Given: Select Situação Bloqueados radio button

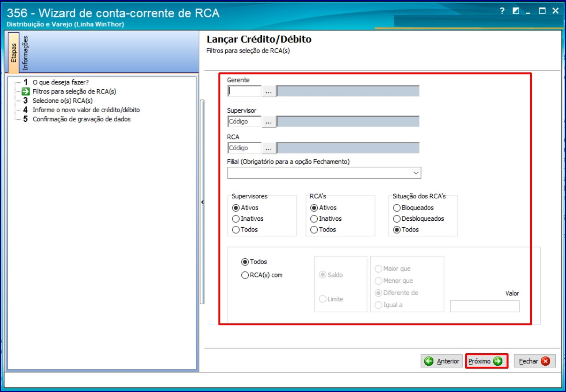Looking at the screenshot, I should (397, 208).
